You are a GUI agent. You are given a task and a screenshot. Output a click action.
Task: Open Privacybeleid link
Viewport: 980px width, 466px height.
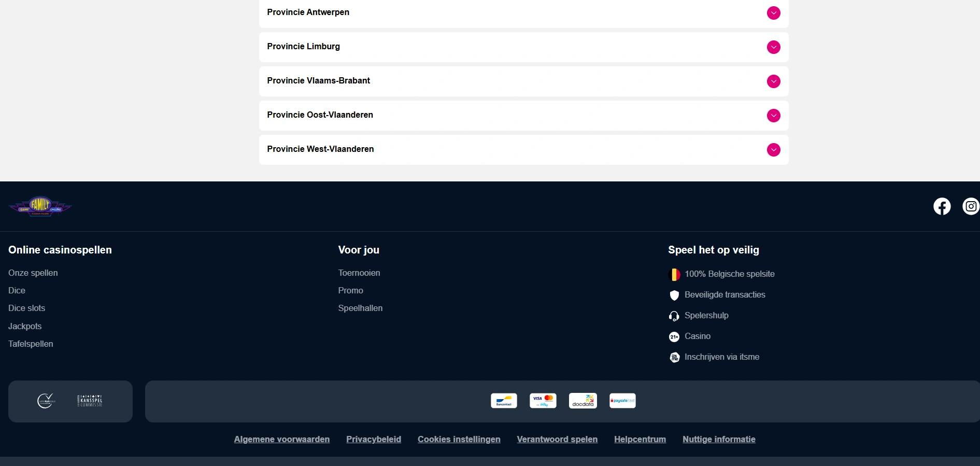click(x=374, y=439)
